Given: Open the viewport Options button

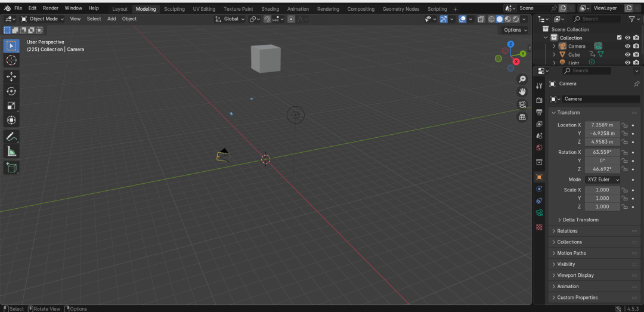Looking at the screenshot, I should point(515,30).
